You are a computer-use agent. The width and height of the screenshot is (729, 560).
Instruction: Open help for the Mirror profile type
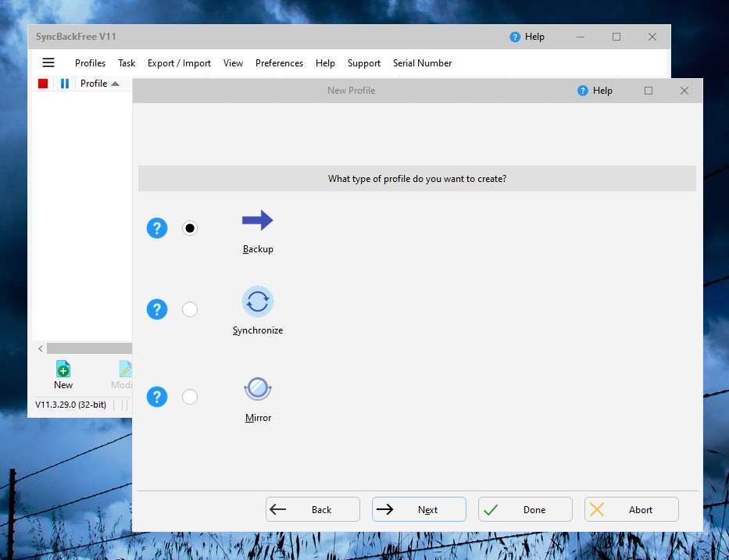click(157, 397)
